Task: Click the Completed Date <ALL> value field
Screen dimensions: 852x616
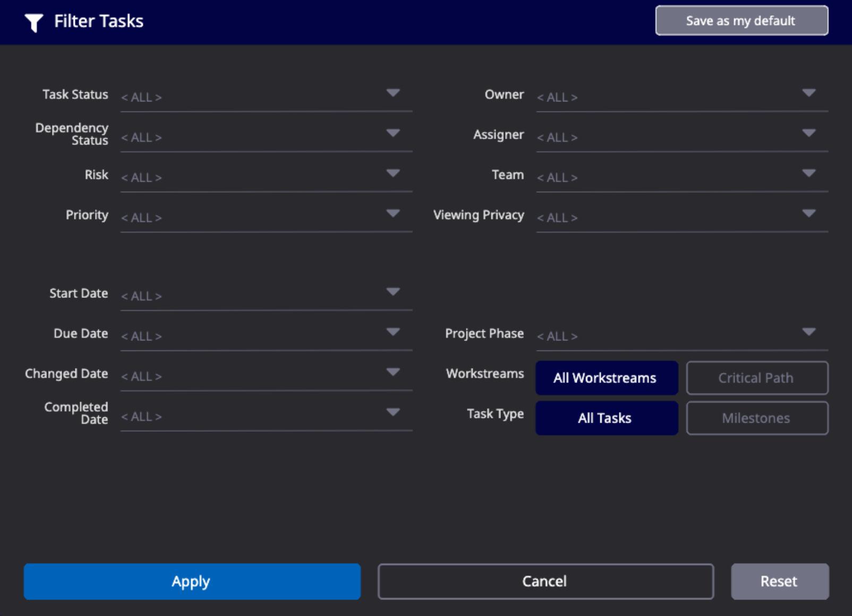Action: [266, 416]
